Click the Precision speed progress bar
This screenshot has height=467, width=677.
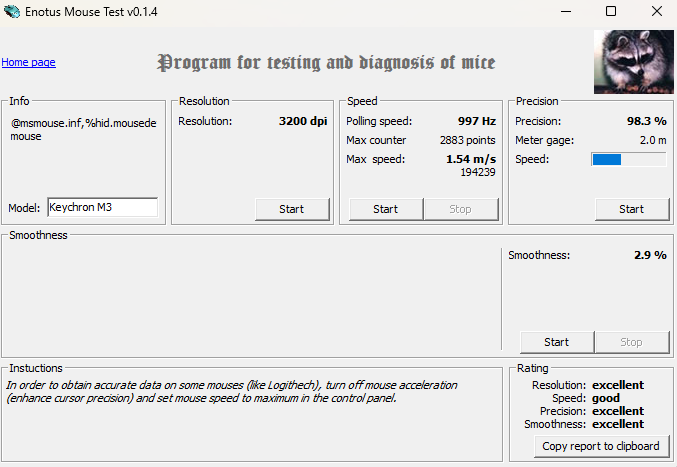click(629, 159)
